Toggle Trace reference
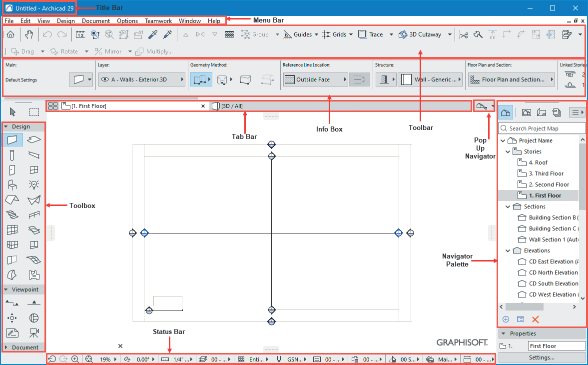The height and width of the screenshot is (365, 588). (371, 34)
